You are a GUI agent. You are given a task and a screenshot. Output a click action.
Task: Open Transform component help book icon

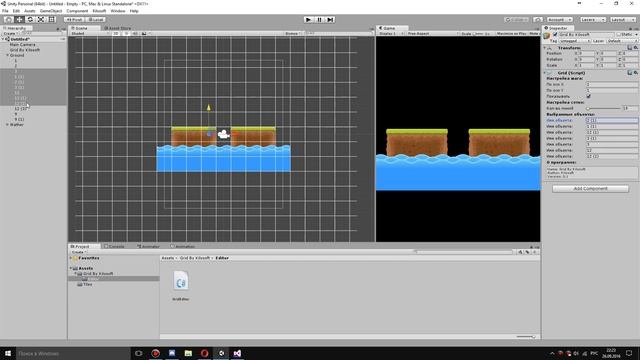click(629, 48)
